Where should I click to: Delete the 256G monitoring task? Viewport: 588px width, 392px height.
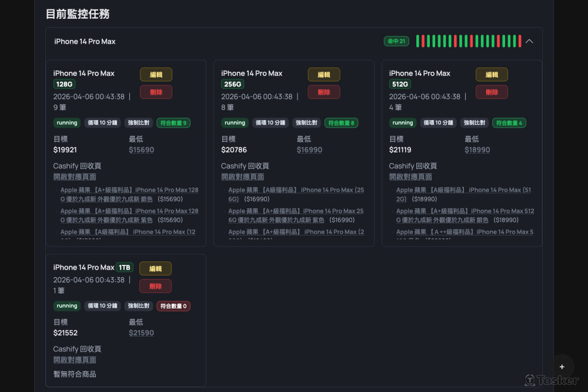click(324, 92)
